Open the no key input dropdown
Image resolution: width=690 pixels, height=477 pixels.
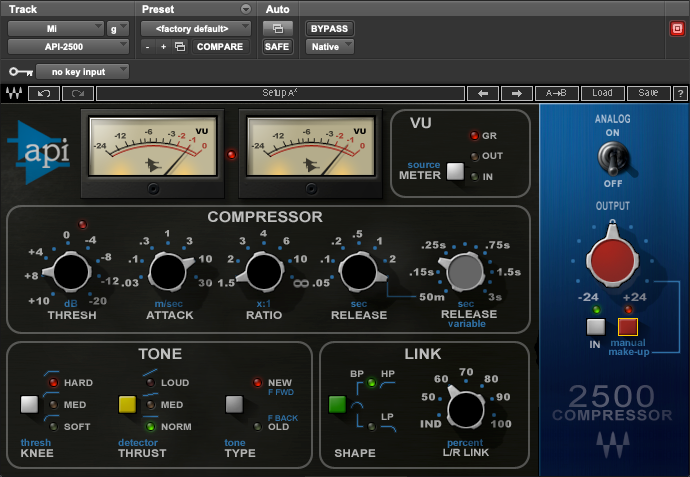pyautogui.click(x=82, y=71)
